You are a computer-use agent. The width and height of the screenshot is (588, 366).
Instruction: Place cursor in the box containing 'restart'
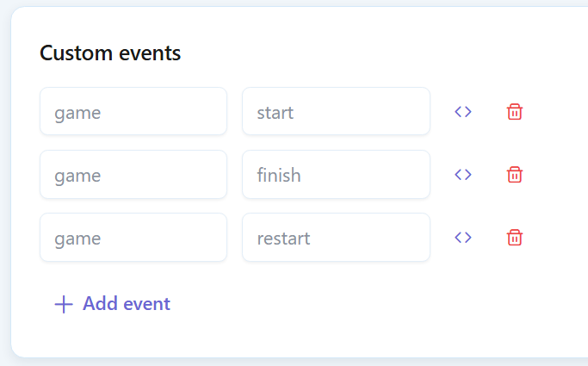coord(336,238)
